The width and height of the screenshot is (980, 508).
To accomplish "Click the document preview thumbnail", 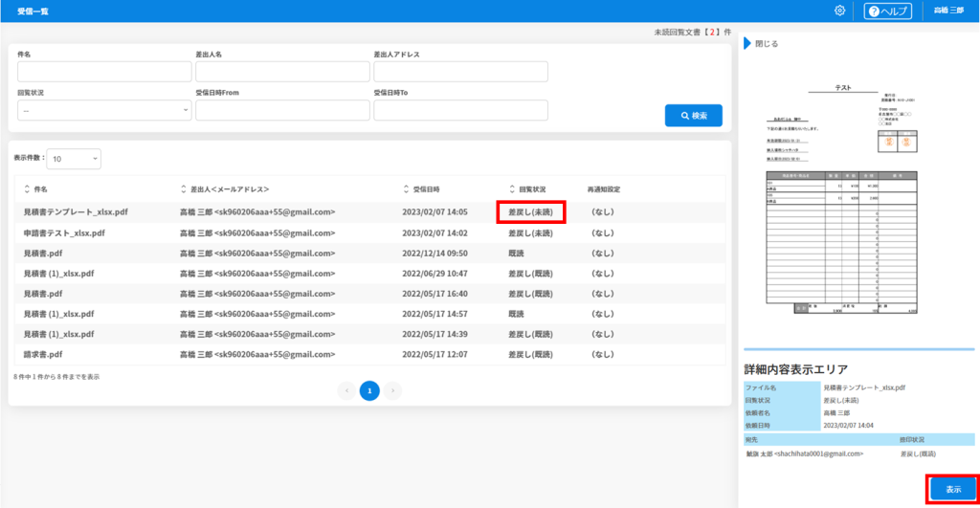I will [842, 199].
